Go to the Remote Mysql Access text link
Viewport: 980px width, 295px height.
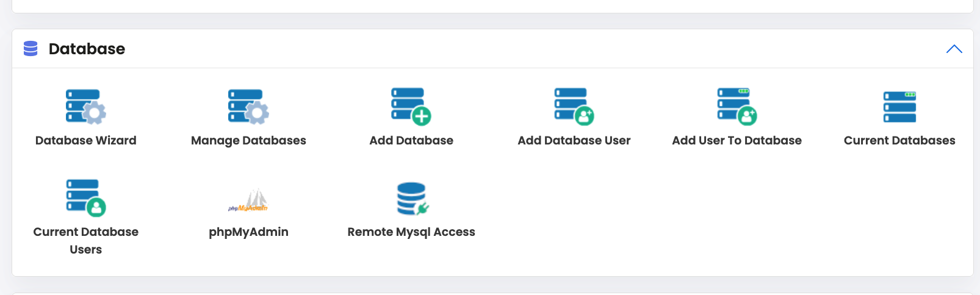(x=411, y=232)
